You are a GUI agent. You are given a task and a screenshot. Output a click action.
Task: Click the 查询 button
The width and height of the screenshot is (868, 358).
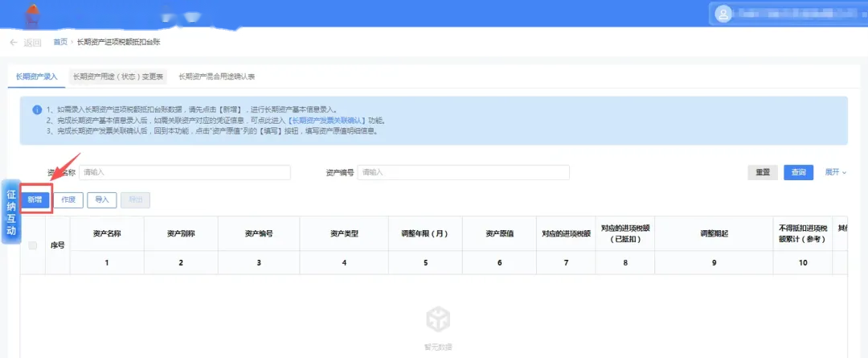pos(798,172)
